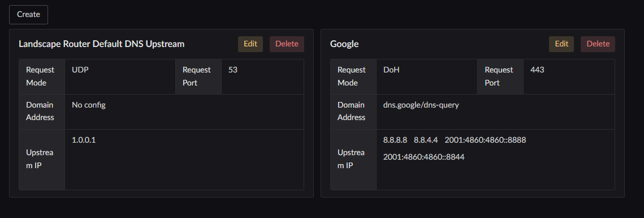This screenshot has height=218, width=644.
Task: Click the UDP request mode value
Action: click(x=80, y=70)
